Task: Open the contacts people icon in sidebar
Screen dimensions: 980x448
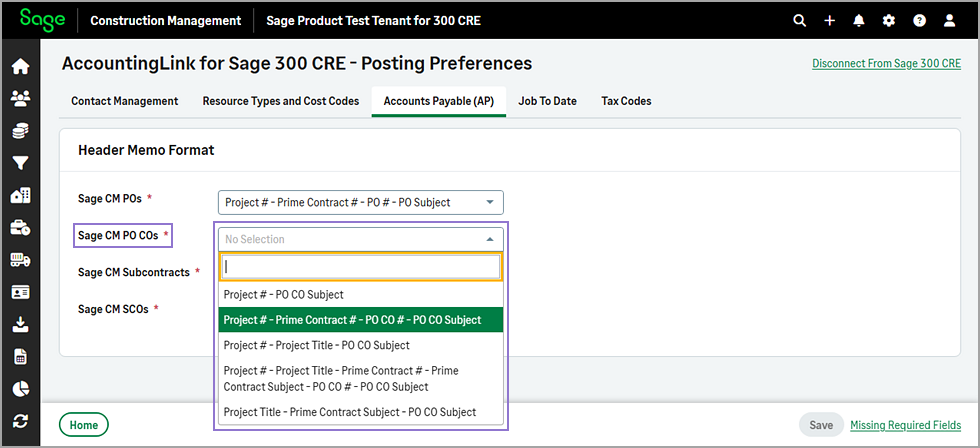Action: (21, 98)
